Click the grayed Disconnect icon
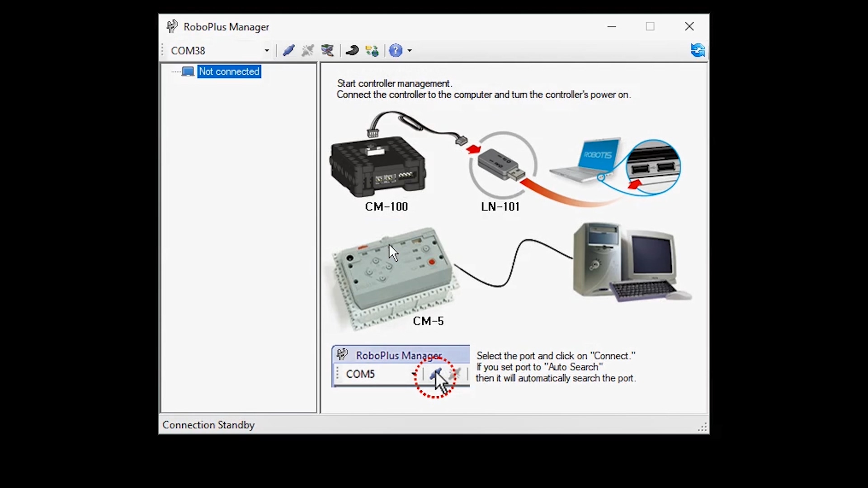The width and height of the screenshot is (868, 488). click(308, 50)
